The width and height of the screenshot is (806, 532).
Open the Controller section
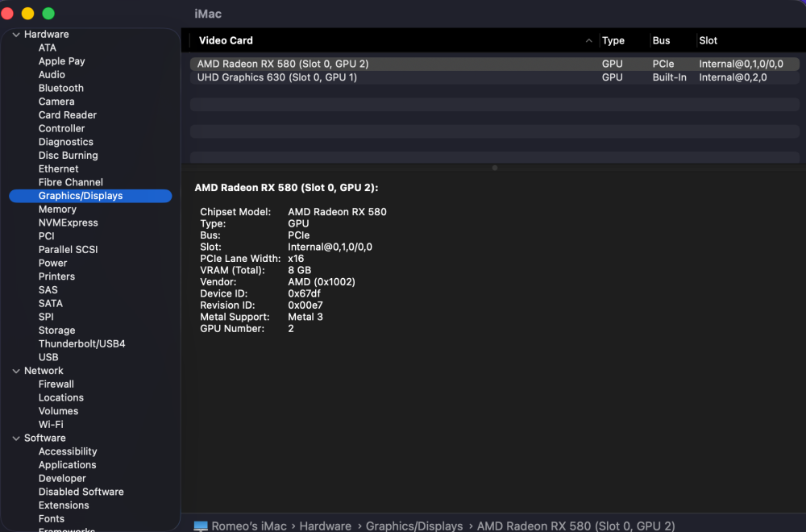(x=62, y=128)
